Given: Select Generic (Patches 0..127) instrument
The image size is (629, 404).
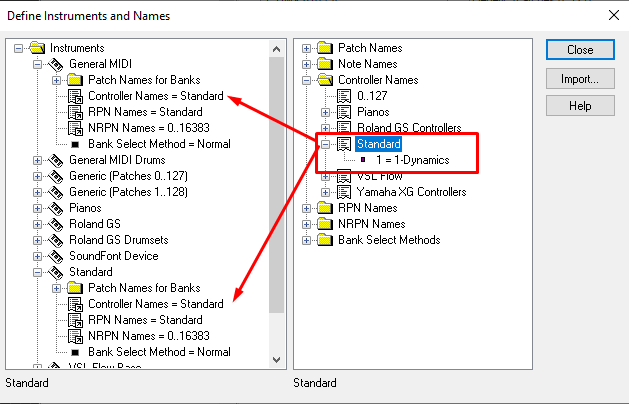Looking at the screenshot, I should pos(128,176).
